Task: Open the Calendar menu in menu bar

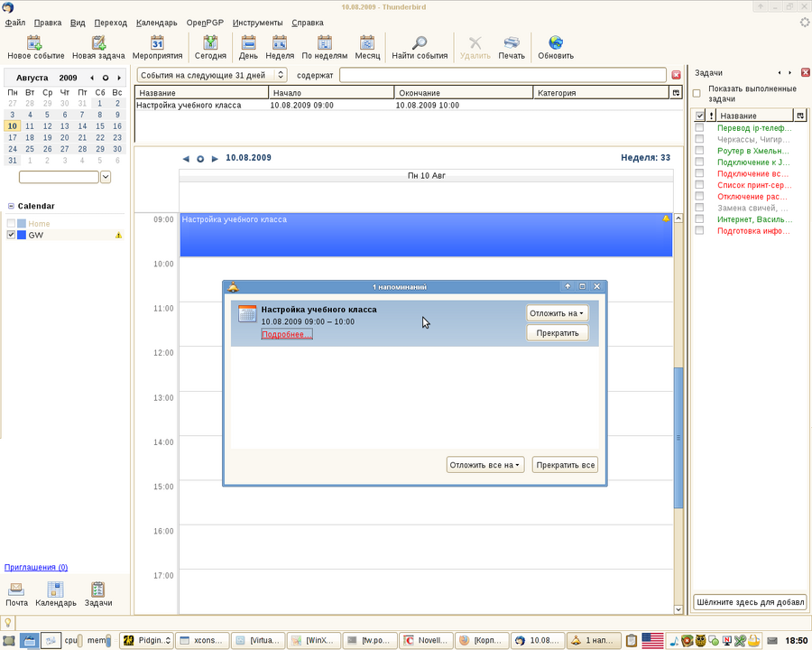Action: pos(156,23)
